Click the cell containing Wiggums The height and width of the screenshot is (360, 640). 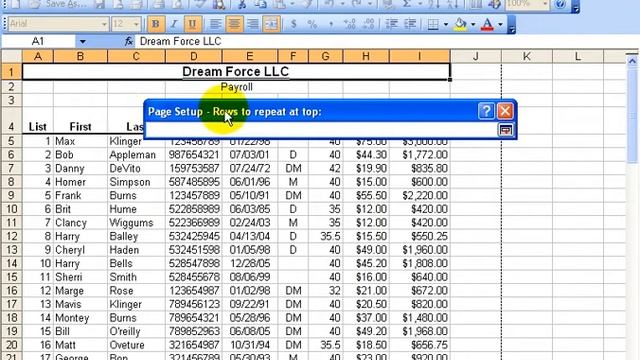[136, 223]
